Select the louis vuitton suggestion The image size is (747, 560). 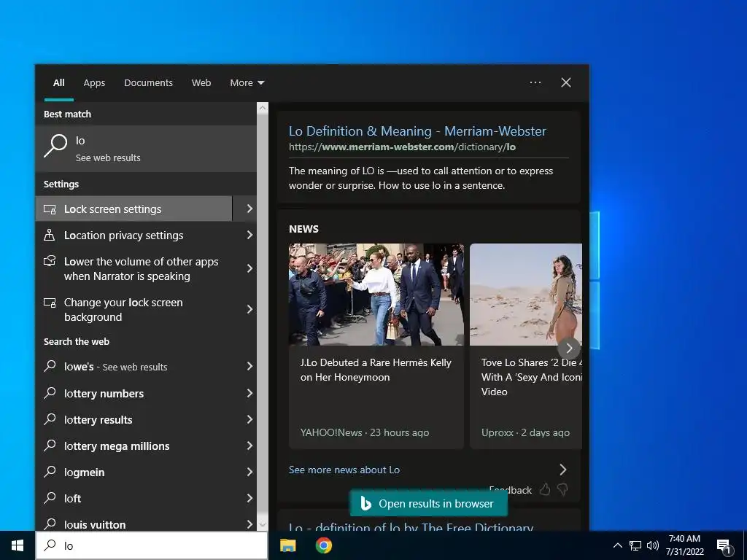134,524
